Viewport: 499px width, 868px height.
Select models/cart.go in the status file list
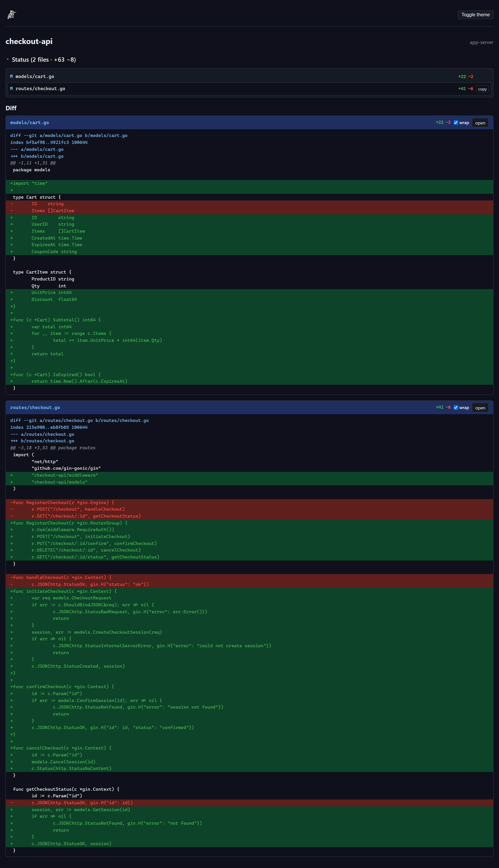[249, 76]
